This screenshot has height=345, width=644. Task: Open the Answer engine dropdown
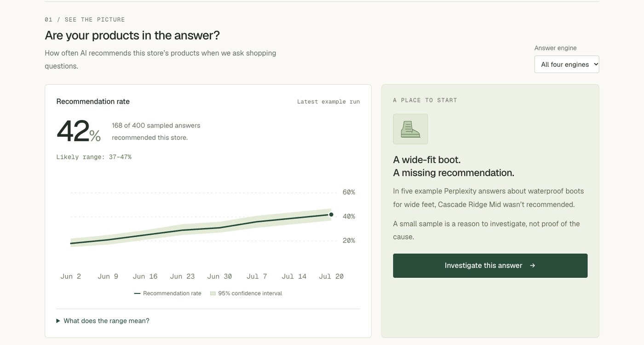(567, 64)
